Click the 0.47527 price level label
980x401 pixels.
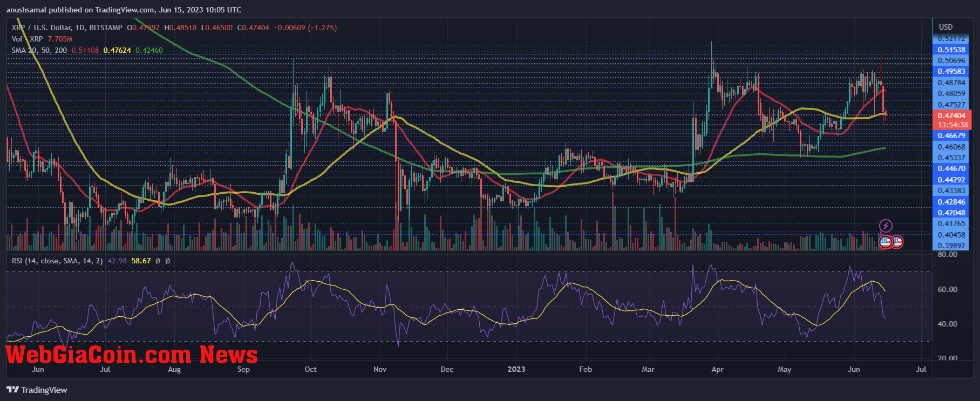pyautogui.click(x=951, y=105)
